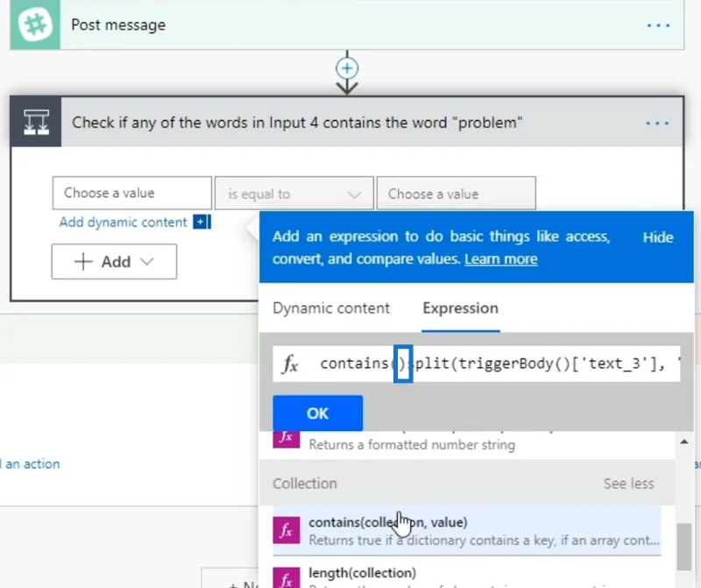Click the Slack Post message icon

35,25
